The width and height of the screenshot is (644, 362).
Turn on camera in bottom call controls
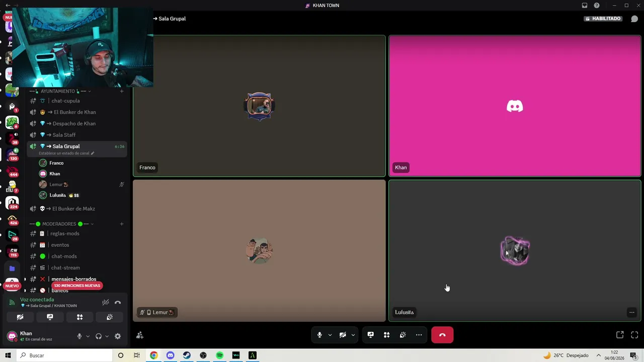coord(343,335)
